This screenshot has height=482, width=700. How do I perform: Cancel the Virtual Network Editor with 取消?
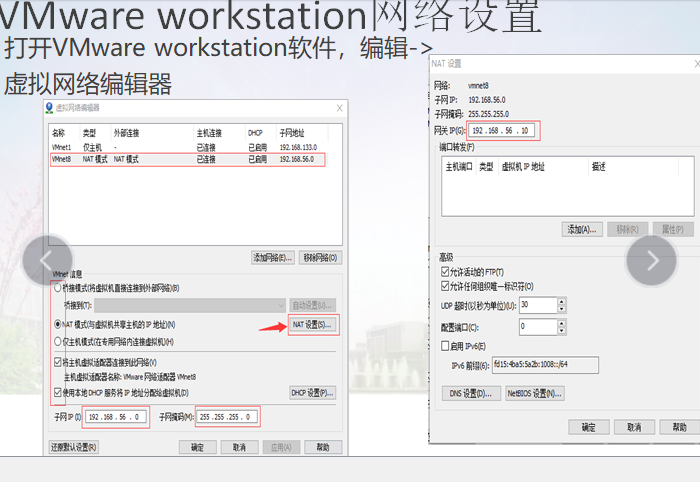coord(240,447)
